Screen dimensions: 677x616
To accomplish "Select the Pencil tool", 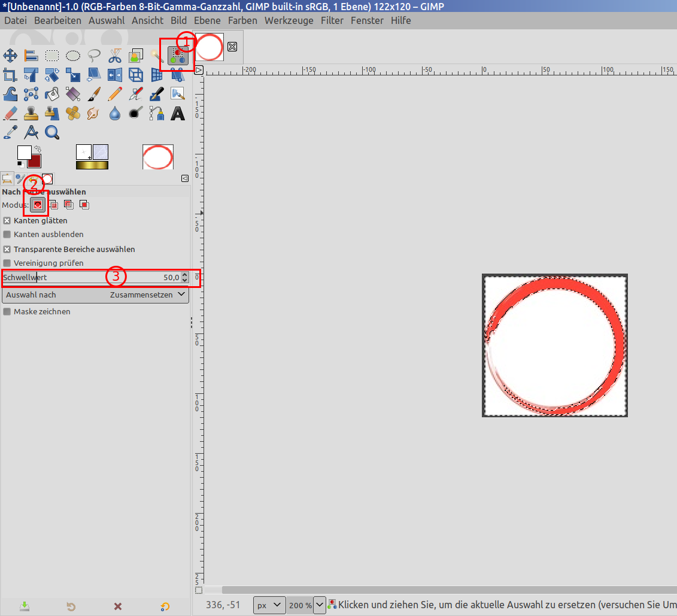I will click(x=115, y=94).
